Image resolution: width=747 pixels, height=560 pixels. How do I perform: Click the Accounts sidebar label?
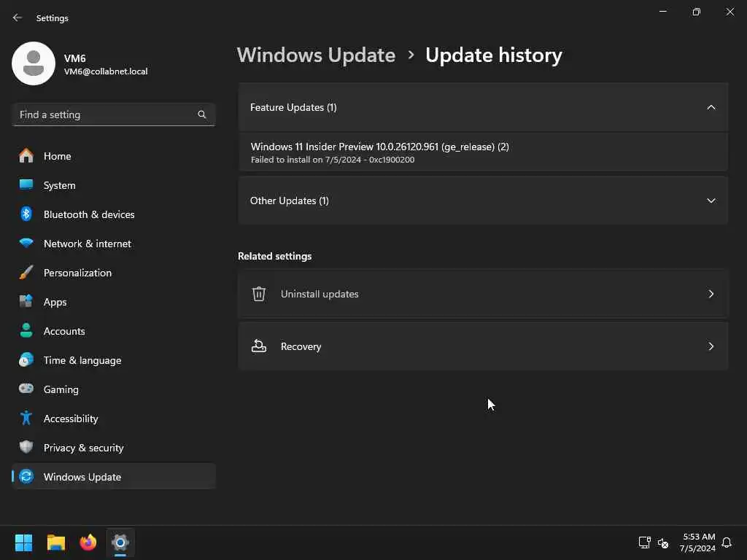coord(64,331)
